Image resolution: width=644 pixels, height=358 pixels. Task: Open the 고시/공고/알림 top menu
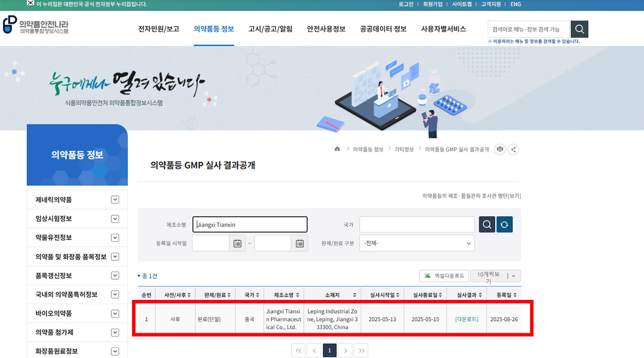pos(270,29)
